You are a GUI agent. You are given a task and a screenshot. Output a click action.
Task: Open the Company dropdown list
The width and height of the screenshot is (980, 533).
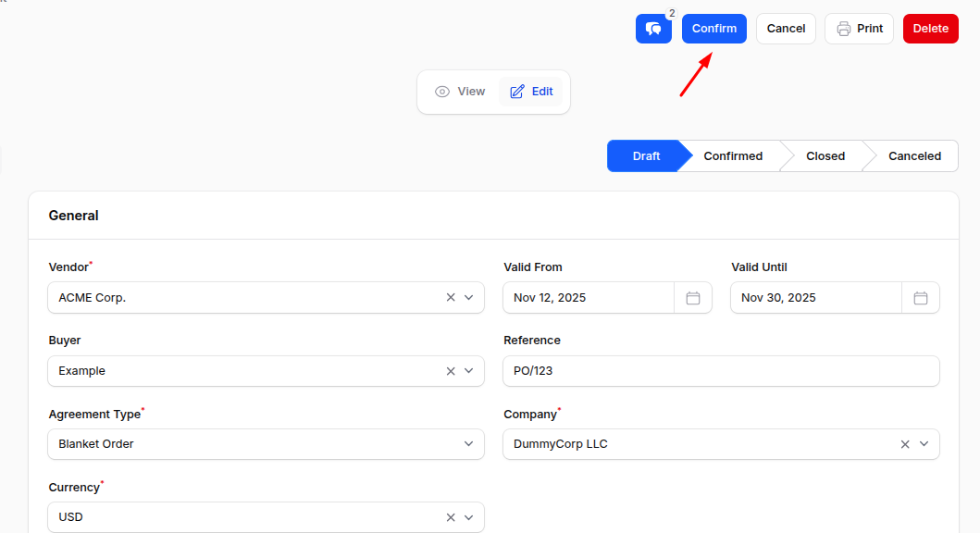click(923, 444)
